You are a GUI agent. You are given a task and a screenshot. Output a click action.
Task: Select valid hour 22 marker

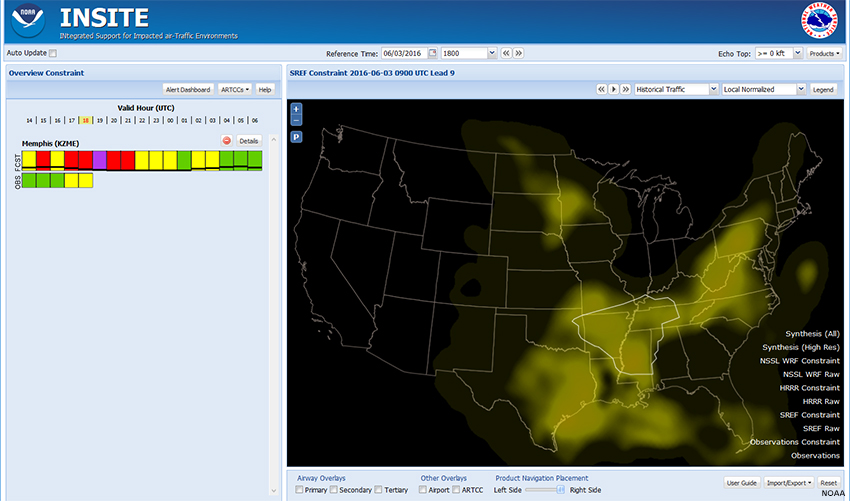[142, 120]
